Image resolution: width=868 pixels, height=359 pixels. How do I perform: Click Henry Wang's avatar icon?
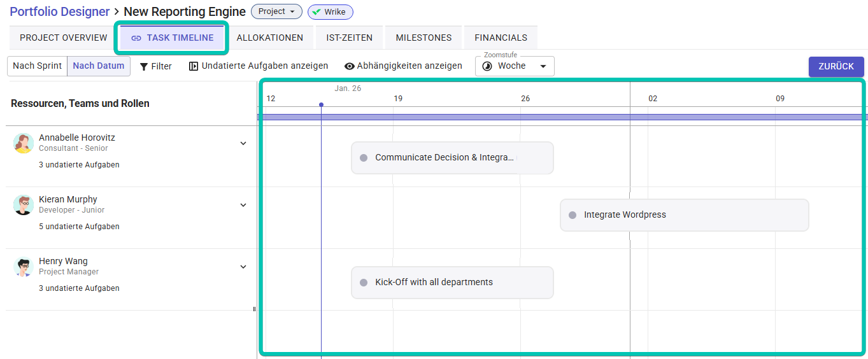coord(24,267)
